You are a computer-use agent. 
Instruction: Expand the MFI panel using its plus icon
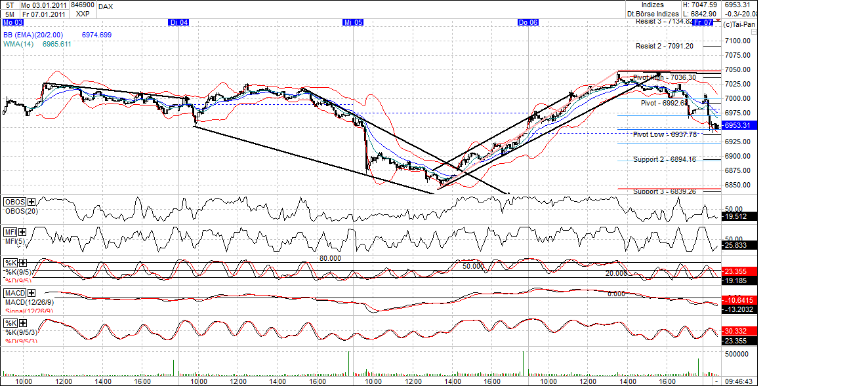pyautogui.click(x=22, y=232)
